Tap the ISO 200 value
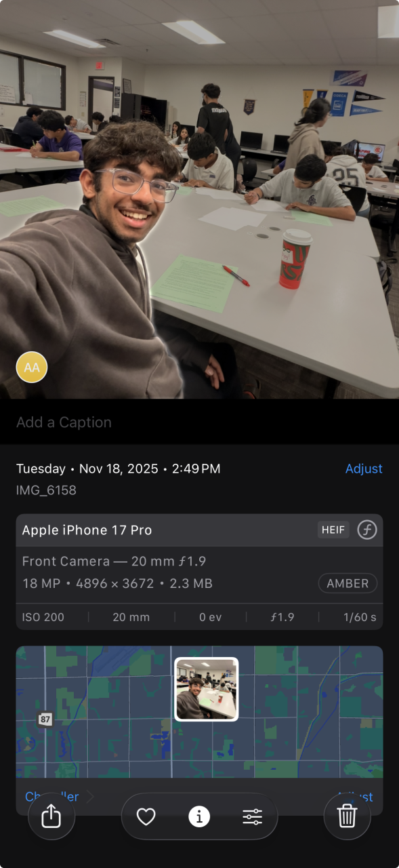Viewport: 399px width, 868px height. tap(45, 617)
